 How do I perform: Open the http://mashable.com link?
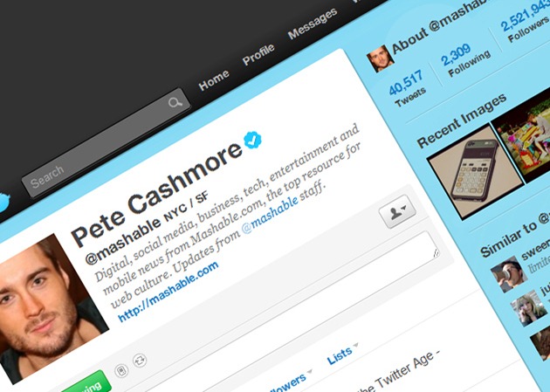[168, 292]
